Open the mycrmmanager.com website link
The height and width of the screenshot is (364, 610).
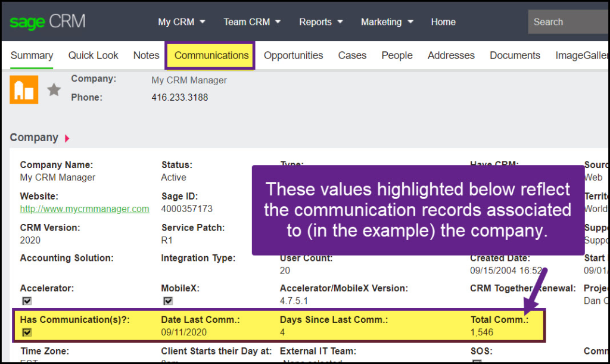tap(85, 209)
